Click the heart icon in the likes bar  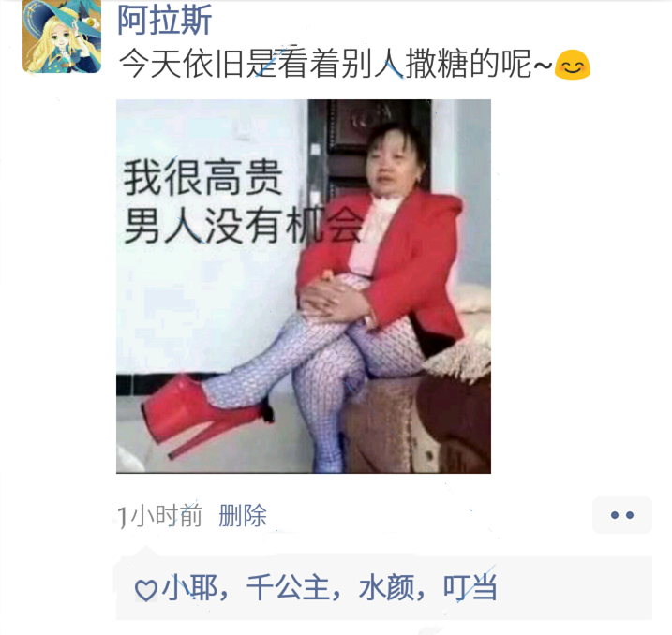[146, 590]
